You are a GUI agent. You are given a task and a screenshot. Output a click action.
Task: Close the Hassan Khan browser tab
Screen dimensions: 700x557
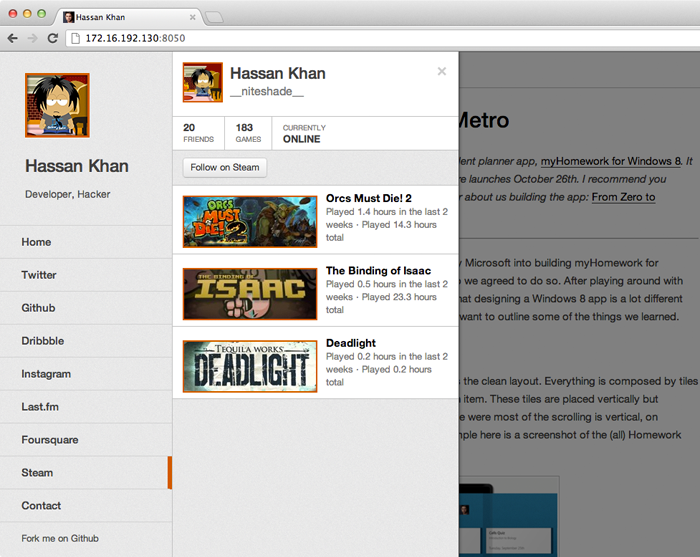coord(192,17)
